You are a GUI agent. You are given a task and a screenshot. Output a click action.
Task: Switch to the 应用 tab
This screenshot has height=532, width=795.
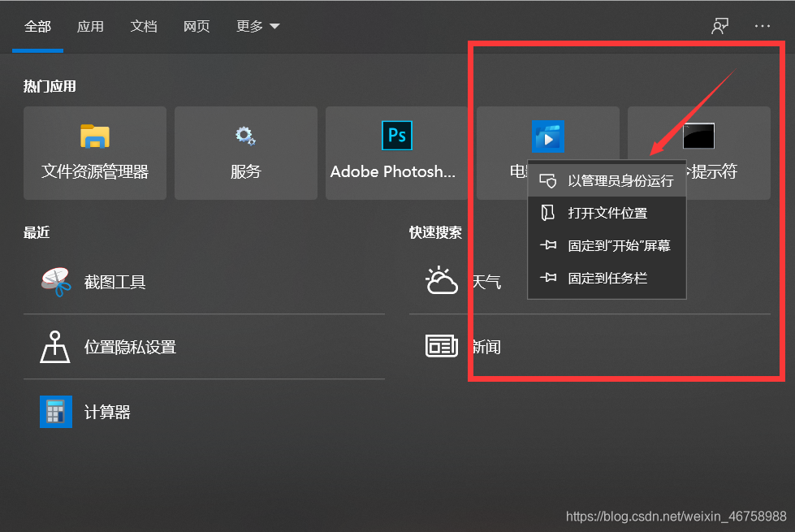[90, 26]
